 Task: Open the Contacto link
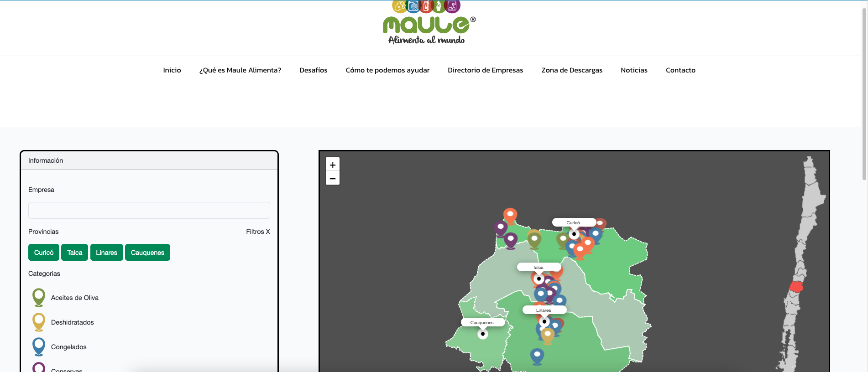pos(680,70)
